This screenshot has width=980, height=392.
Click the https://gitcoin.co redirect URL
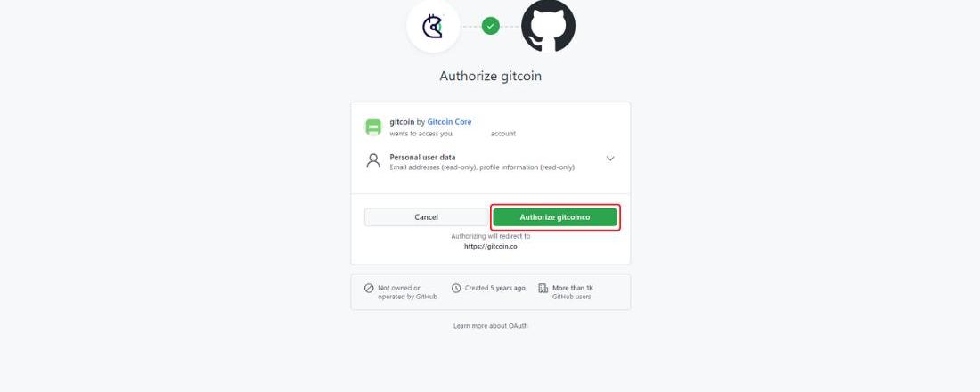coord(491,246)
